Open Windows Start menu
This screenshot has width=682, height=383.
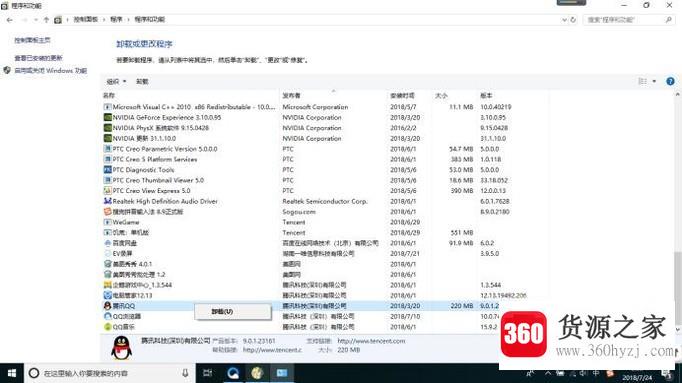[x=12, y=373]
